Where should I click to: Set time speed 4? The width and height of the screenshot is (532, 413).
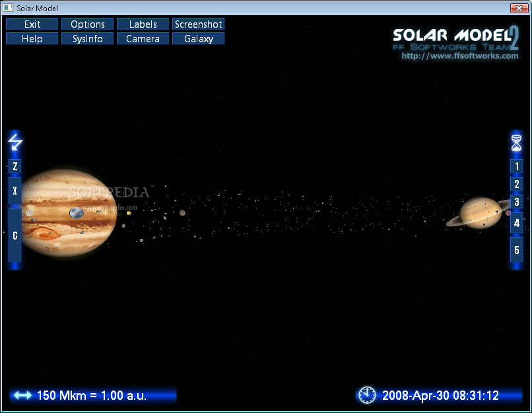click(x=516, y=223)
